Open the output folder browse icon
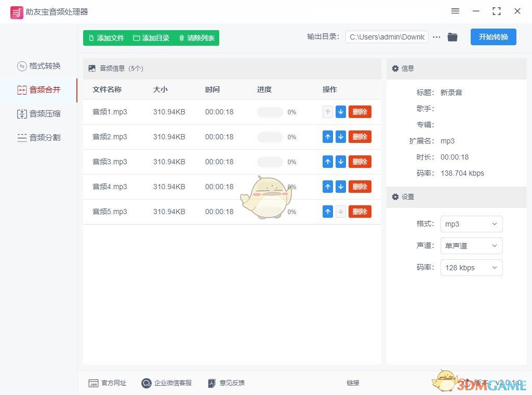The image size is (532, 395). tap(452, 37)
